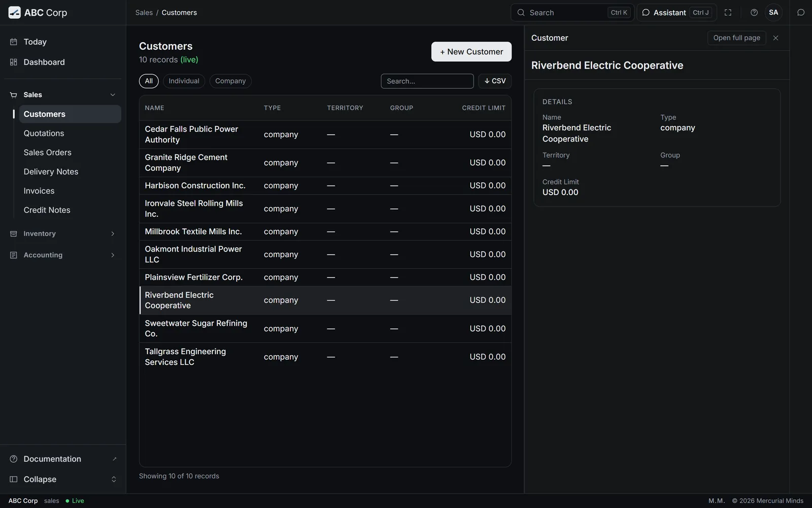
Task: Click the Dashboard grid icon
Action: pyautogui.click(x=14, y=62)
